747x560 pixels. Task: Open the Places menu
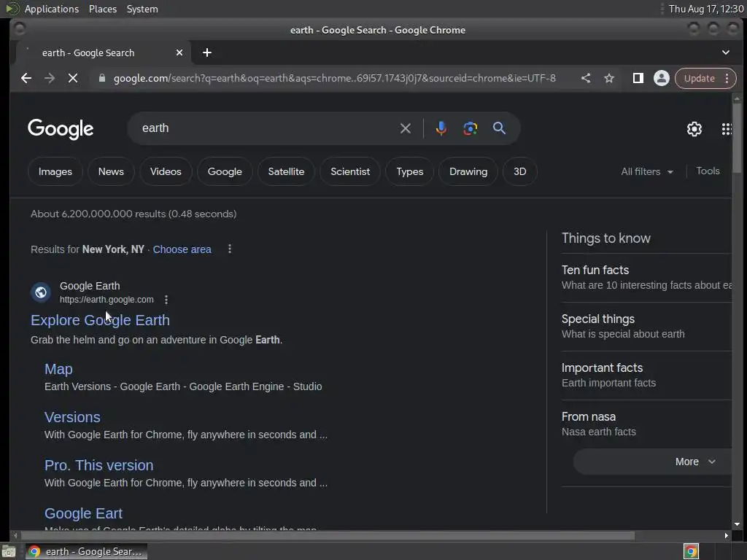coord(103,9)
